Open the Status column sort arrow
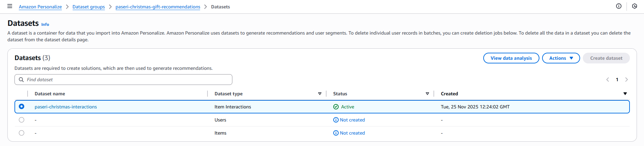Viewport: 644px width, 146px height. [427, 94]
